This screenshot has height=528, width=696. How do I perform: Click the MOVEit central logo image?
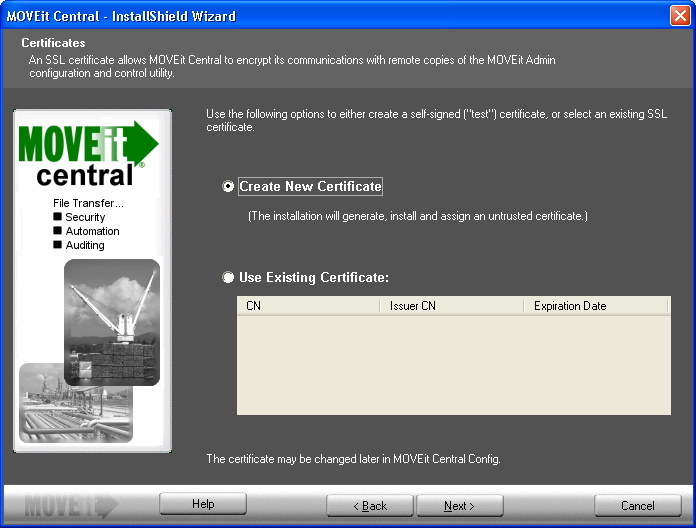click(x=88, y=154)
